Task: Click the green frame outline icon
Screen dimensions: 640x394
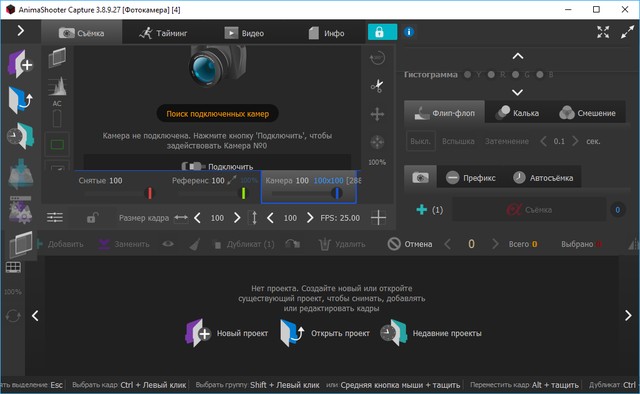Action: pyautogui.click(x=57, y=144)
